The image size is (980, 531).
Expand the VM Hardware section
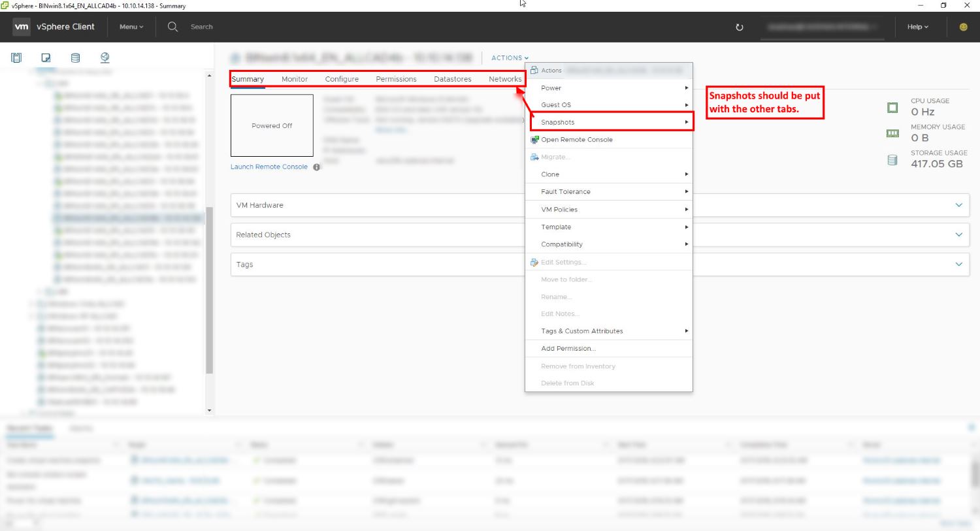pyautogui.click(x=959, y=205)
